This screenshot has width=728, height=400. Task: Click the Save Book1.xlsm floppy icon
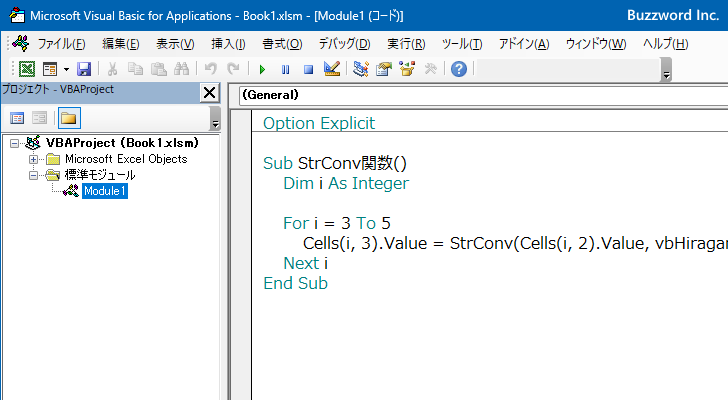pyautogui.click(x=84, y=69)
